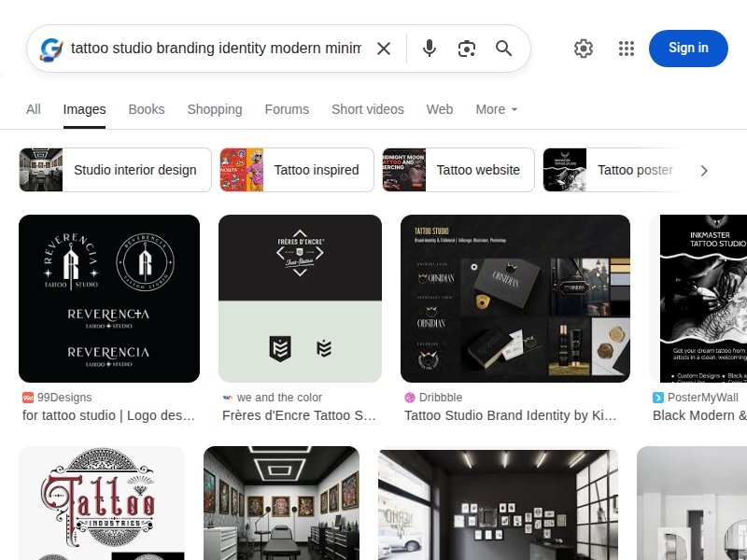The width and height of the screenshot is (747, 560).
Task: Select the Forums tab
Action: pos(287,109)
